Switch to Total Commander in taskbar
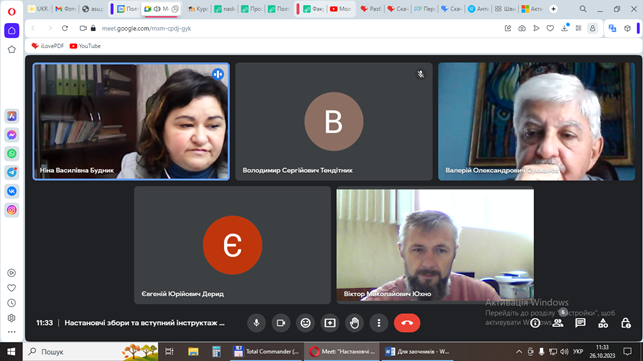The image size is (643, 361). 267,352
